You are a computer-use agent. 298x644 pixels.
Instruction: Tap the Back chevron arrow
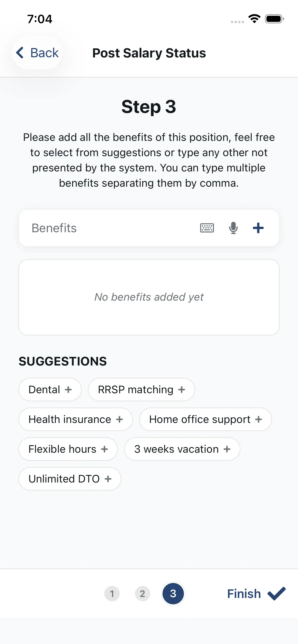coord(20,53)
